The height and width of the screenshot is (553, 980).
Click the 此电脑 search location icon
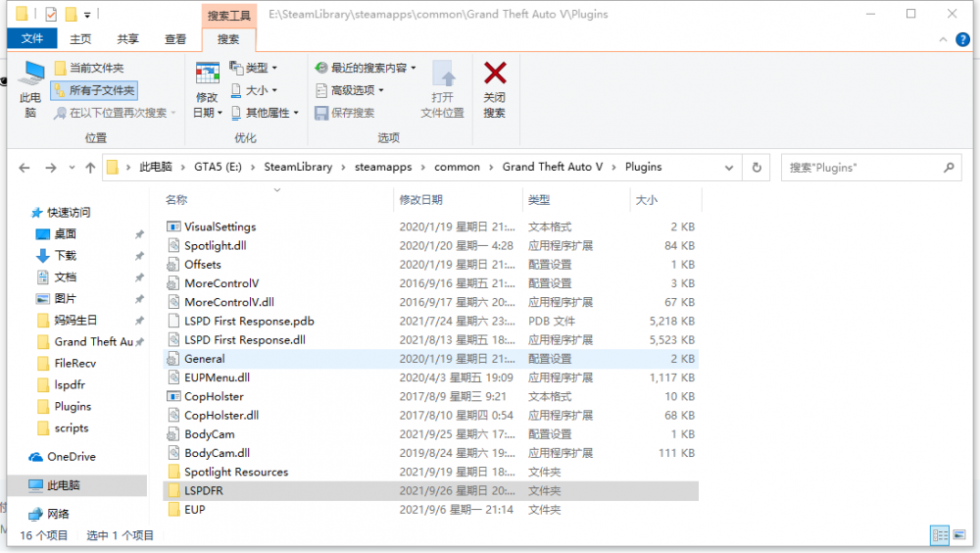[x=31, y=76]
